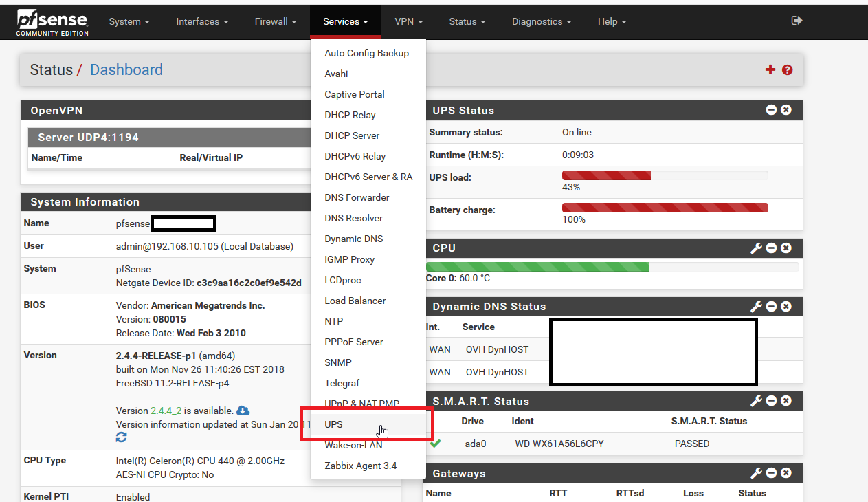Viewport: 868px width, 502px height.
Task: Open the UPS service page
Action: pos(368,424)
